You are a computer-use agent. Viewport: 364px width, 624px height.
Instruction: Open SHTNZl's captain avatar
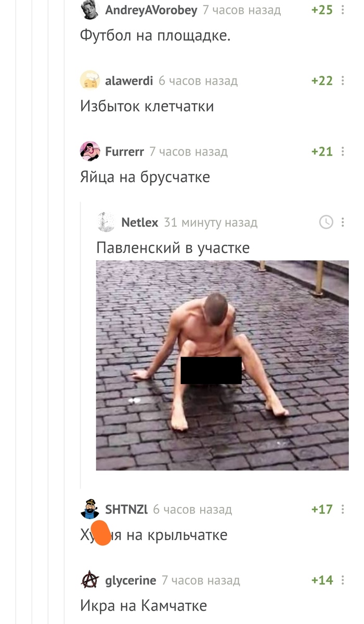90,509
